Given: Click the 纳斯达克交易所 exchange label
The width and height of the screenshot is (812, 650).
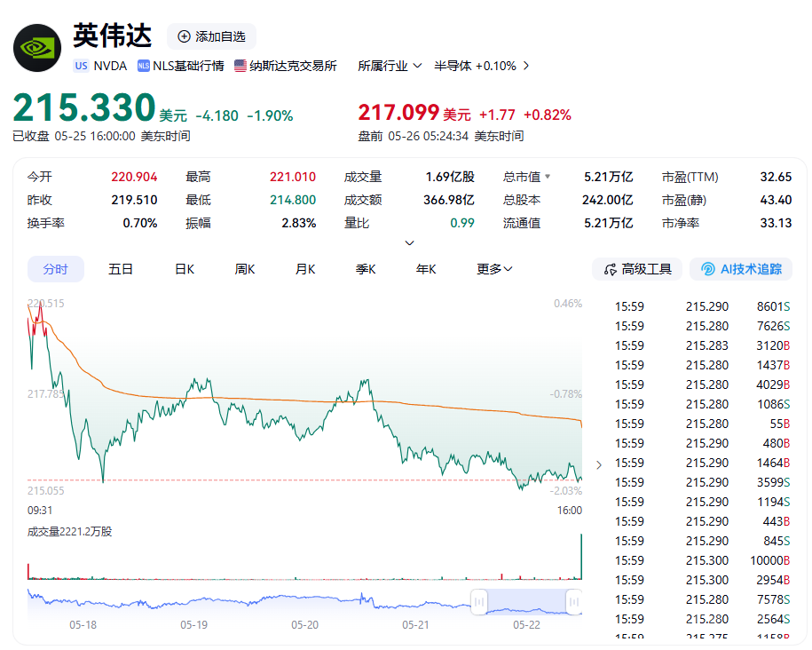Looking at the screenshot, I should tap(293, 66).
